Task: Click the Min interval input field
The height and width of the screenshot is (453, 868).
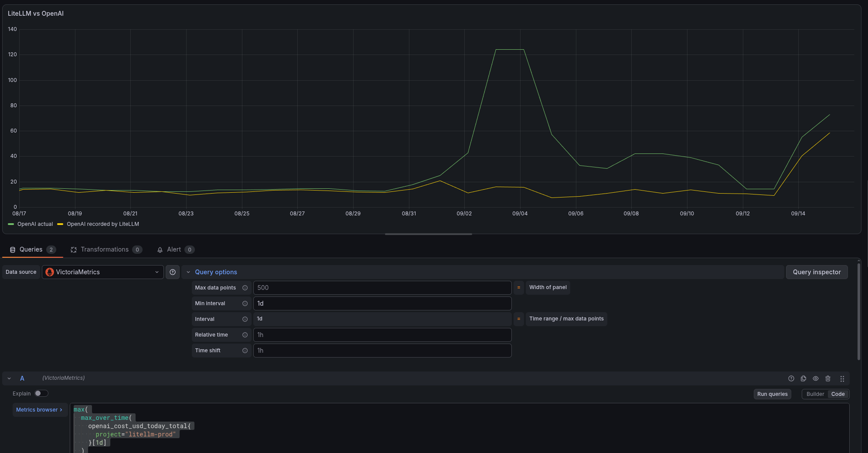Action: (x=382, y=303)
